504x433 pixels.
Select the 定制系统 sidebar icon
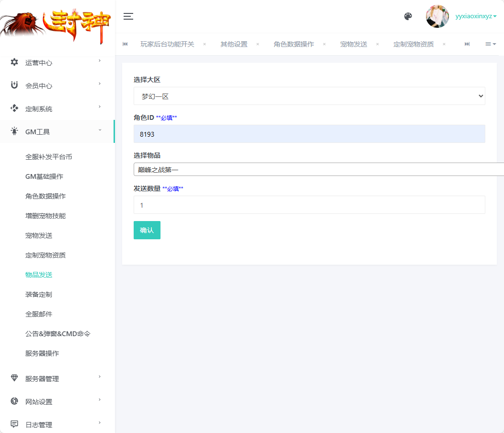pos(14,108)
